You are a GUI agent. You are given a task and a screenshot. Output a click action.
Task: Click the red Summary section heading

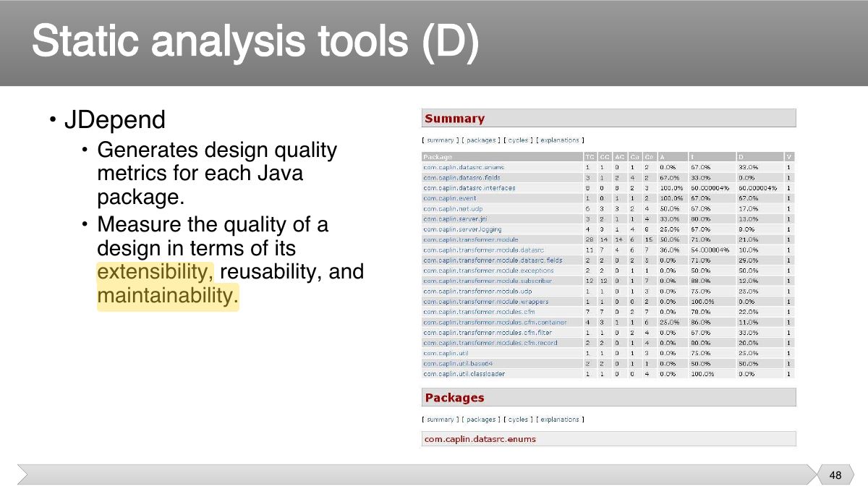click(x=455, y=119)
